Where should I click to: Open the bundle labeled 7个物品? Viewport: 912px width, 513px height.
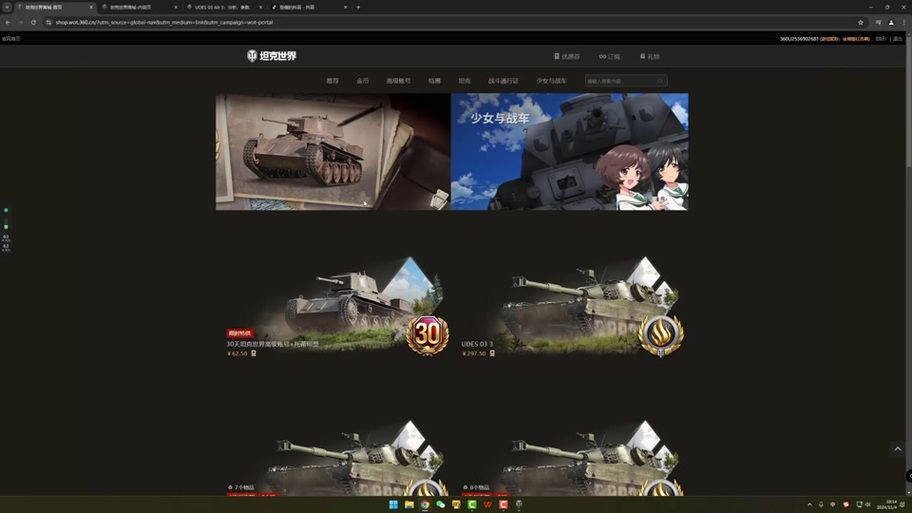(334, 458)
